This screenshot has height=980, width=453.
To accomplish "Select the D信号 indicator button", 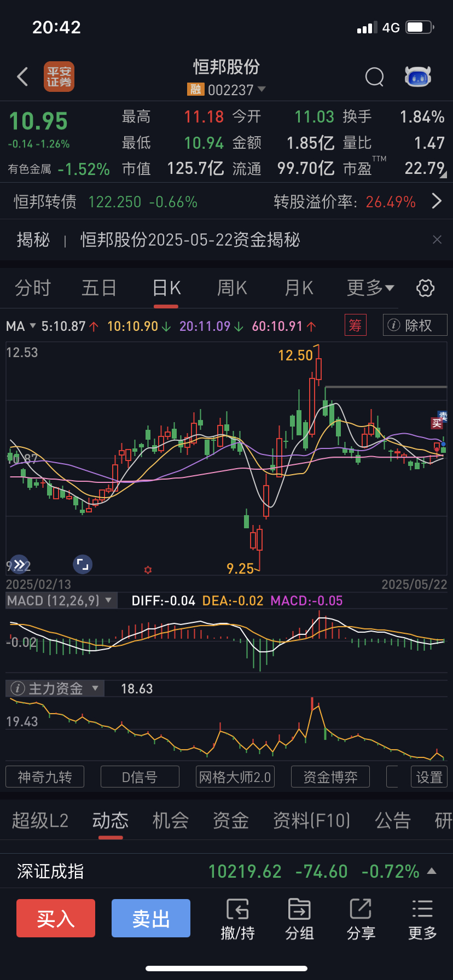I will tap(140, 777).
